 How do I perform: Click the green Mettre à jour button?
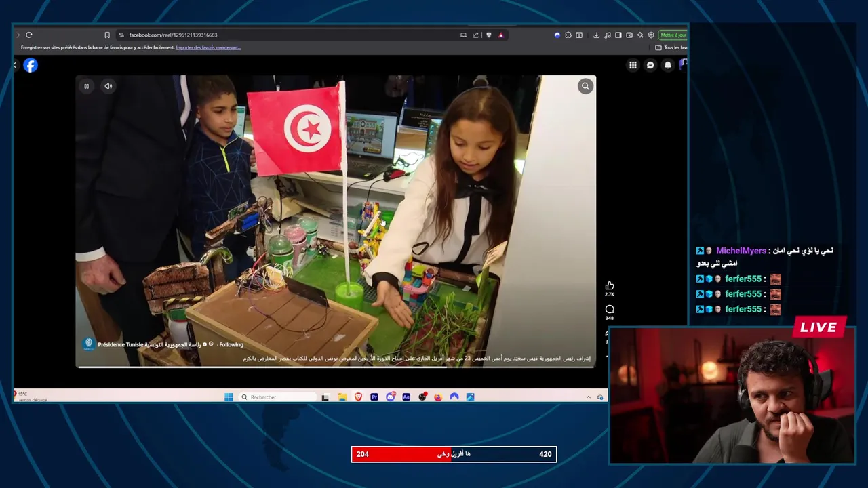[x=673, y=35]
